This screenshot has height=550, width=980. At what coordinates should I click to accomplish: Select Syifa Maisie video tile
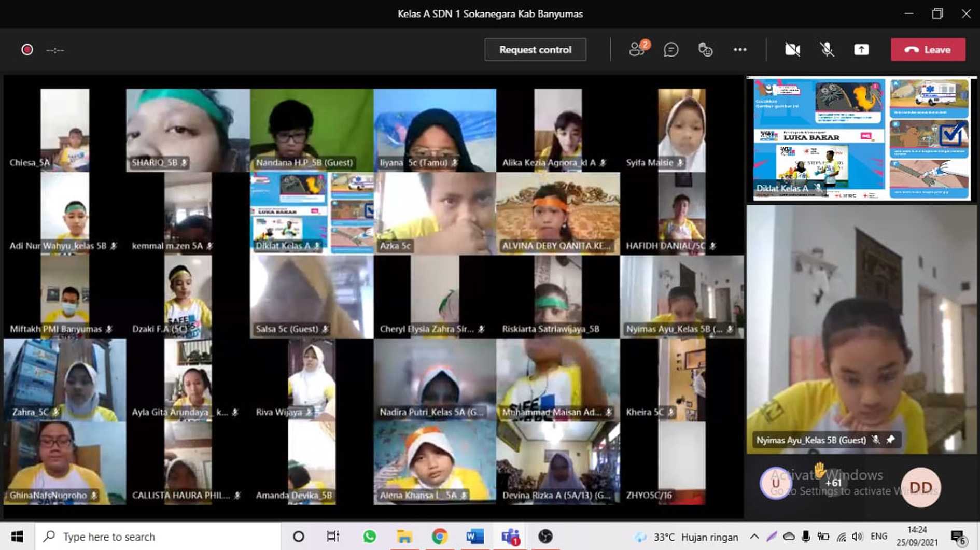(x=682, y=130)
